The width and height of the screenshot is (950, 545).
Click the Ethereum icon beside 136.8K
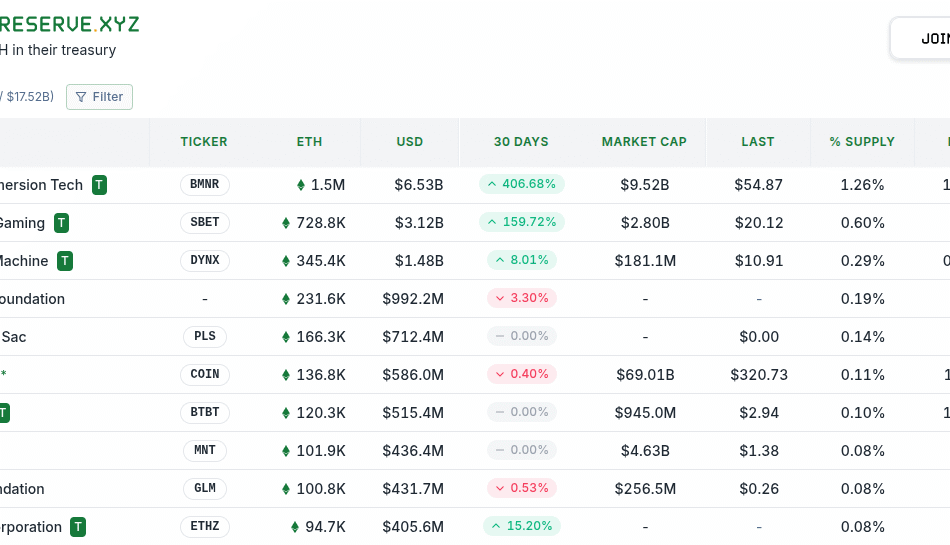pos(286,375)
